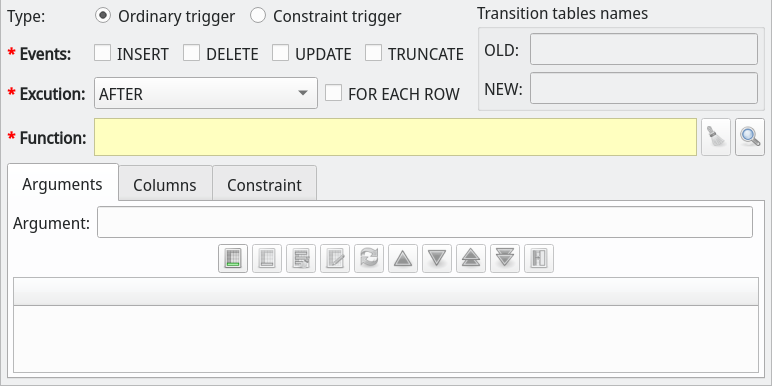Screen dimensions: 772x386
Task: Tick the FOR EACH ROW checkbox
Action: click(x=333, y=93)
